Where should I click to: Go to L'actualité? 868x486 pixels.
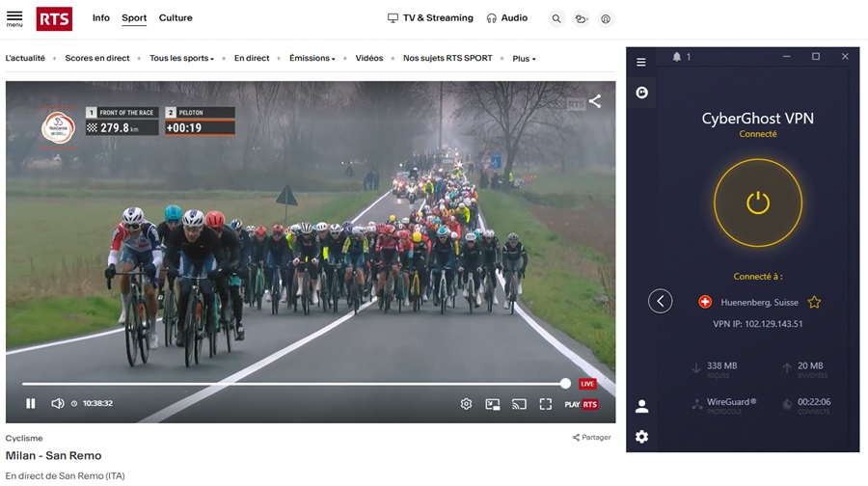[25, 58]
